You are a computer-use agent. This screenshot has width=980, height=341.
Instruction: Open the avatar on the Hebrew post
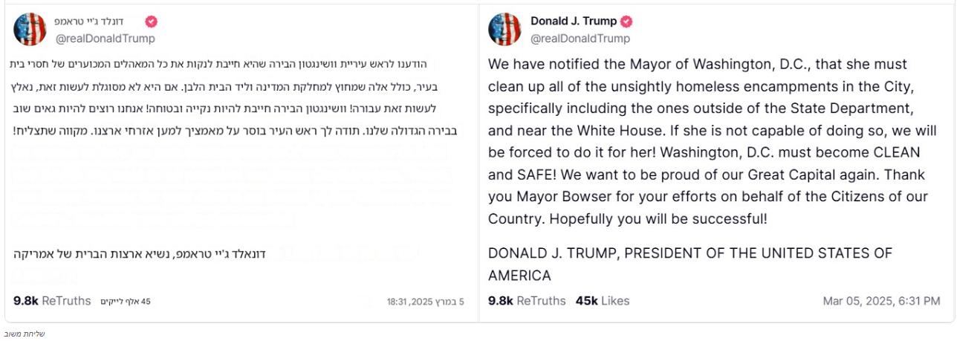tap(30, 30)
